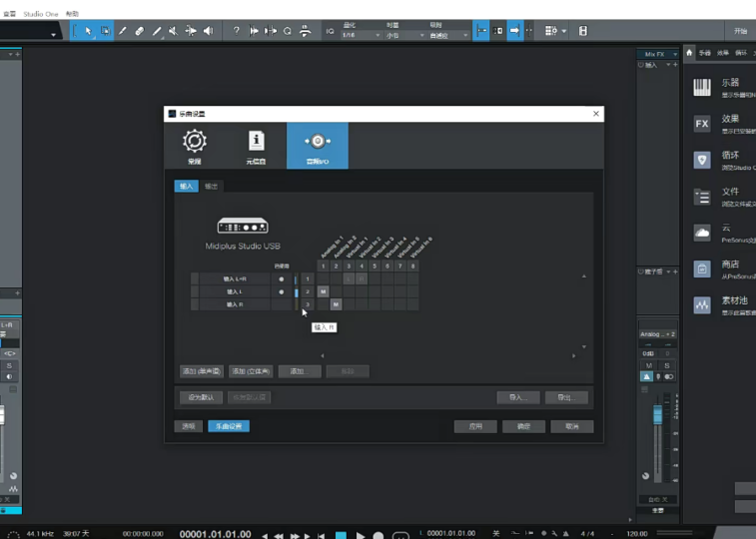
Task: Open the 时基 timebase dropdown
Action: pyautogui.click(x=397, y=35)
